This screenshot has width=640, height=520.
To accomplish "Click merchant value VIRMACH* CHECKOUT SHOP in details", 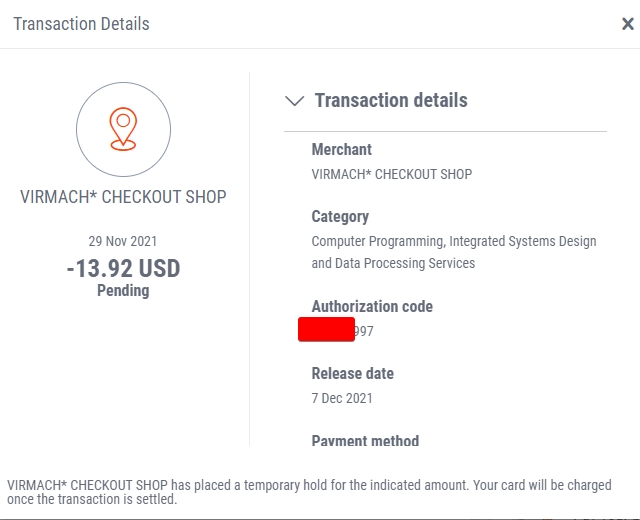I will pyautogui.click(x=392, y=174).
